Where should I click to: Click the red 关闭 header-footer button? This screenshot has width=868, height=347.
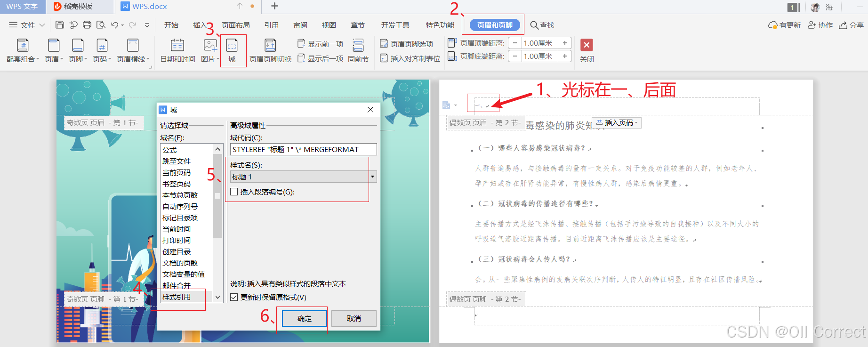(x=587, y=45)
